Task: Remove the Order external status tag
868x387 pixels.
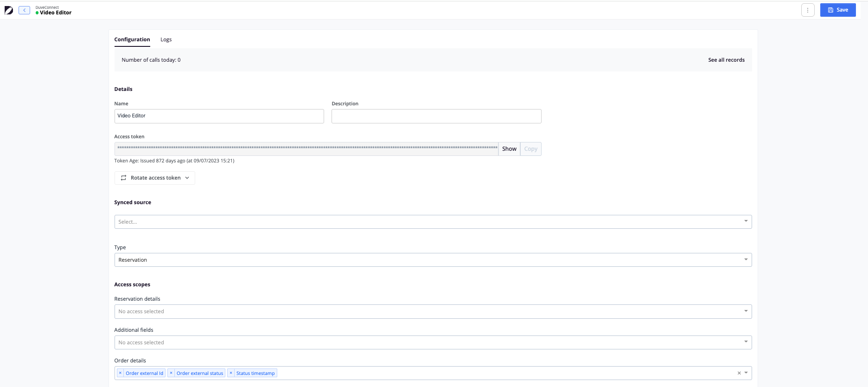Action: pos(171,373)
